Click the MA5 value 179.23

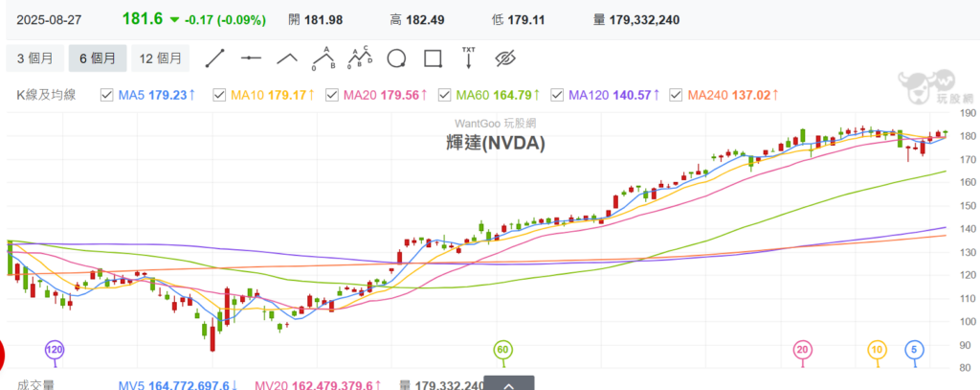(x=167, y=95)
